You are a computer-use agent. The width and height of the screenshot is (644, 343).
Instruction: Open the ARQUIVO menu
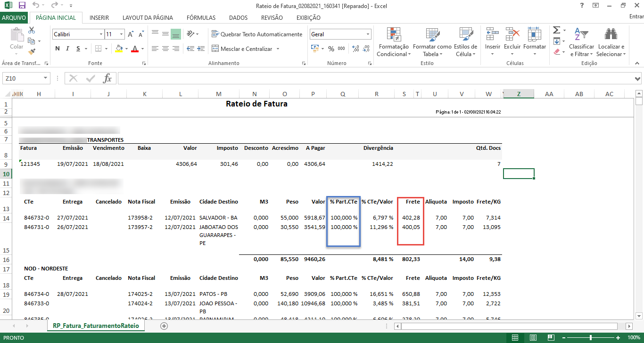(x=14, y=18)
